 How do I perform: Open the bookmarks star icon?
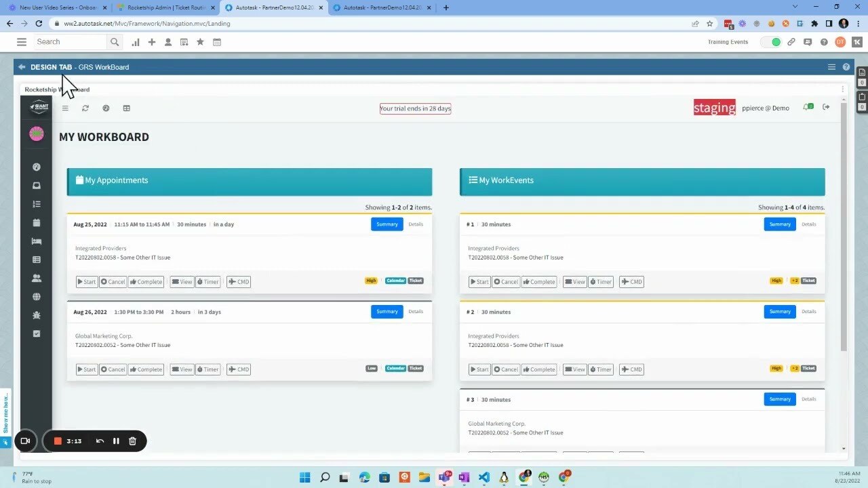[200, 42]
